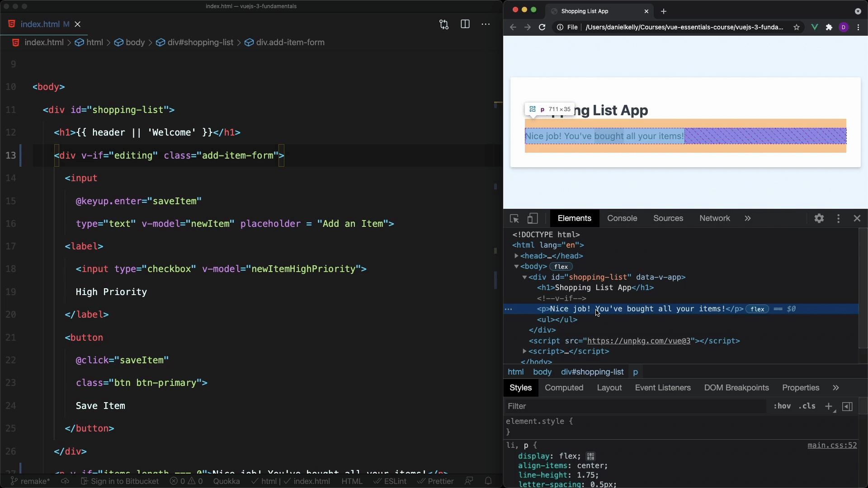Open the Vue devtools extension icon
Image resolution: width=868 pixels, height=488 pixels.
coord(815,27)
